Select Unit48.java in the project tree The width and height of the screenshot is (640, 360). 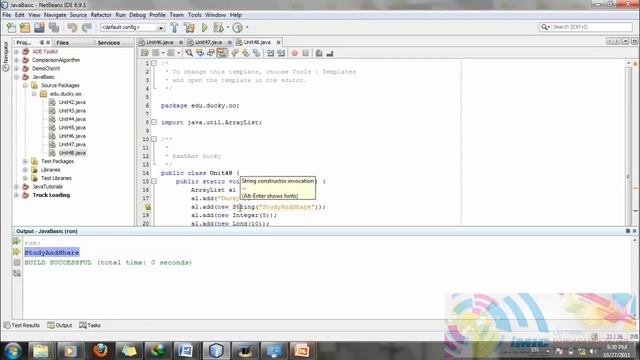pyautogui.click(x=72, y=153)
